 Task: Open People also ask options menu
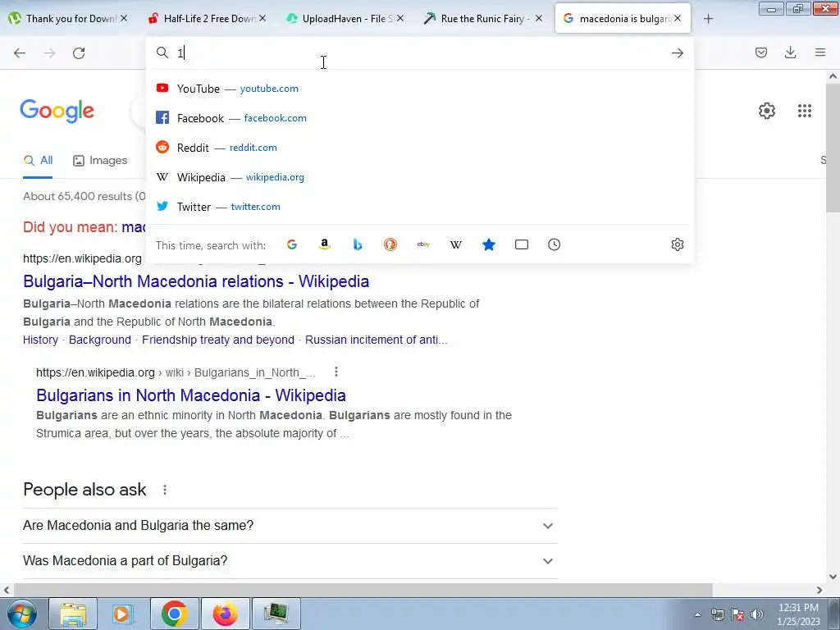pos(165,490)
